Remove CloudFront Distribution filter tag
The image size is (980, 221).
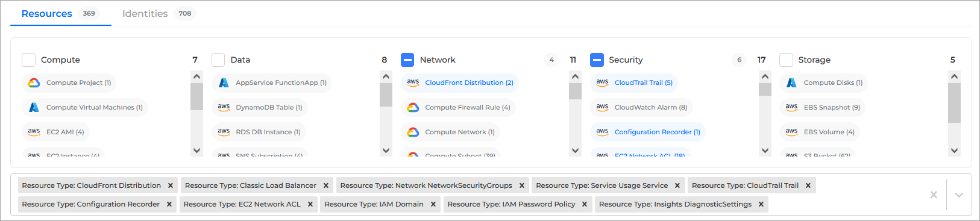click(x=171, y=185)
